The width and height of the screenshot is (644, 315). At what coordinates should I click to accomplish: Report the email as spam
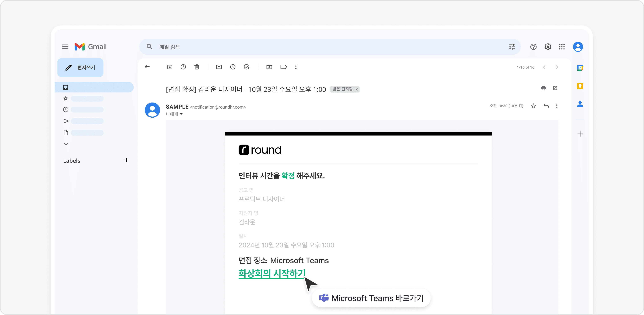(183, 67)
